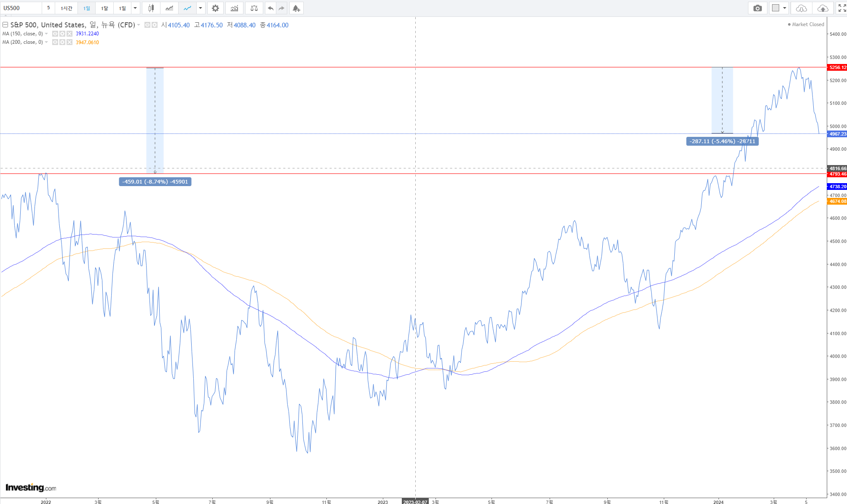Click the load chart cloud-download icon
The height and width of the screenshot is (504, 847).
(801, 8)
